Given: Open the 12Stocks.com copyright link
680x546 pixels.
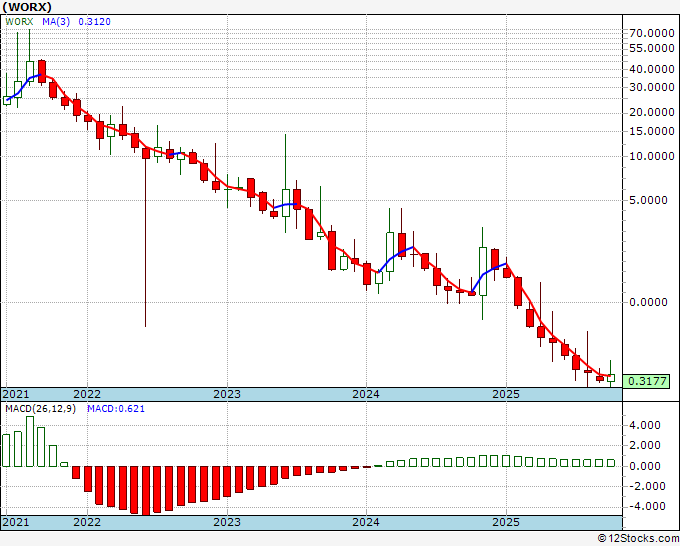Looking at the screenshot, I should click(x=638, y=538).
